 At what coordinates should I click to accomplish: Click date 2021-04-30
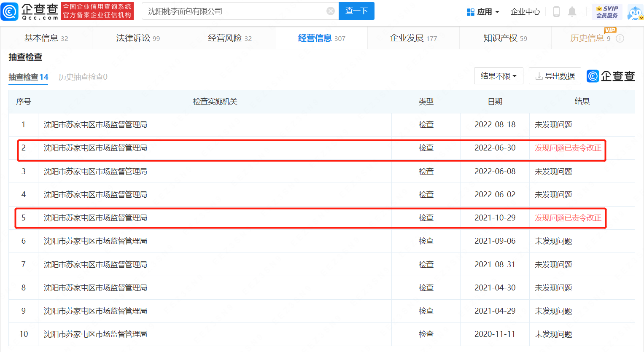point(495,288)
